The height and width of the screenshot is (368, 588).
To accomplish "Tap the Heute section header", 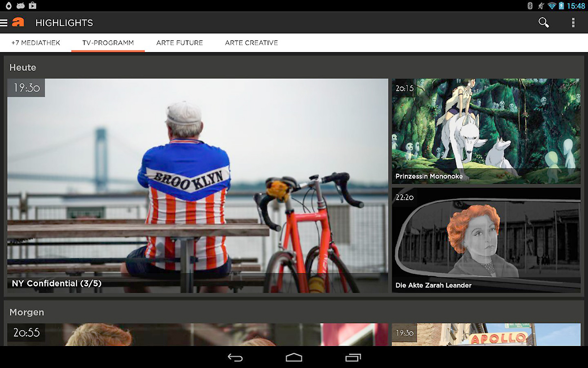I will [23, 67].
